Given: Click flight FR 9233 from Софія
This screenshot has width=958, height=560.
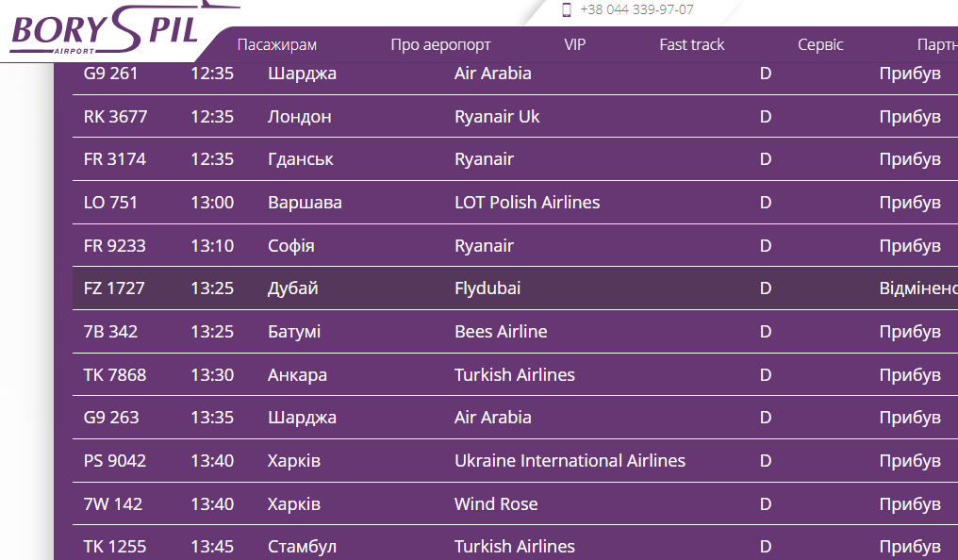Looking at the screenshot, I should coord(115,246).
